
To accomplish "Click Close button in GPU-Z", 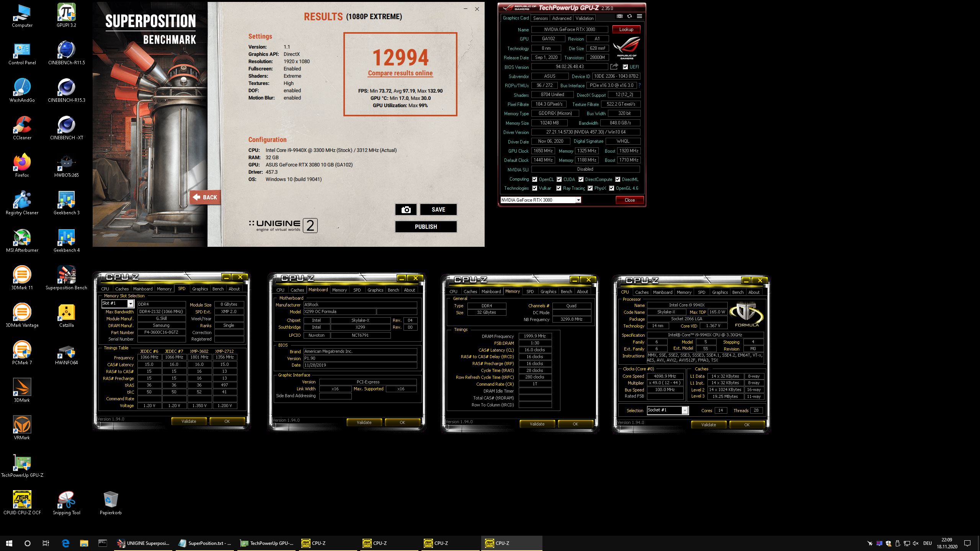I will click(x=629, y=200).
